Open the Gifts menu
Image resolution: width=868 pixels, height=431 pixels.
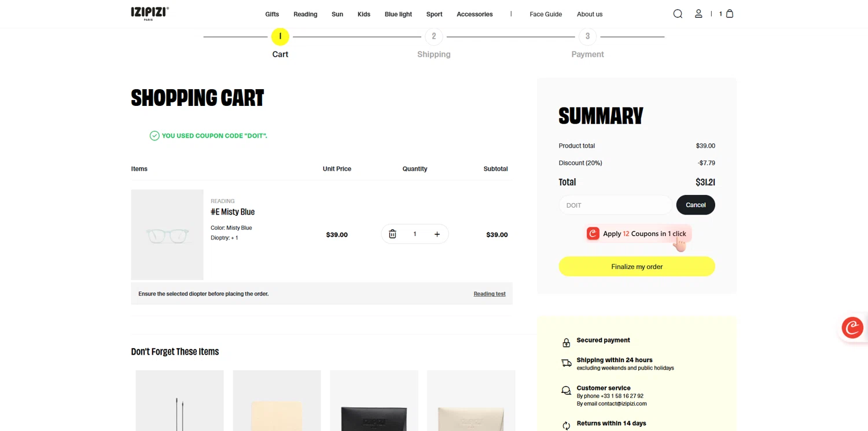(272, 14)
